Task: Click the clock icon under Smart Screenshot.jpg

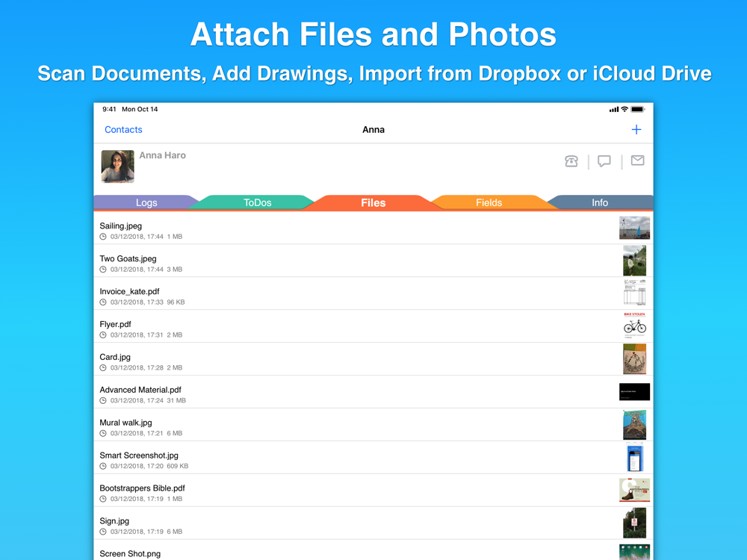Action: 103,466
